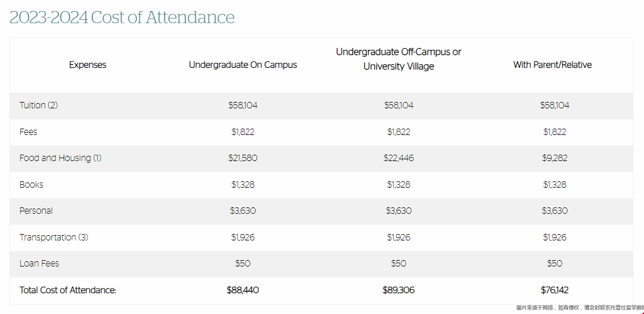The width and height of the screenshot is (644, 314).
Task: Select the $88,440 on-campus total
Action: [x=243, y=290]
